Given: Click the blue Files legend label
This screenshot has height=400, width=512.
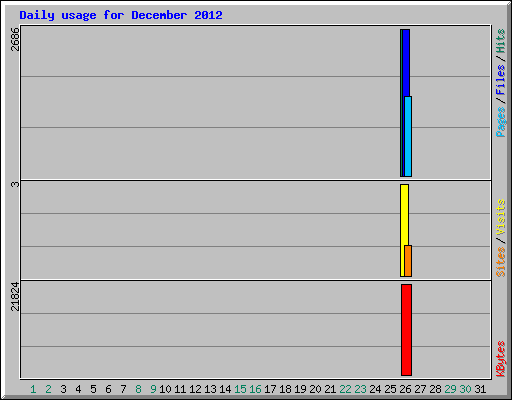Looking at the screenshot, I should 500,80.
